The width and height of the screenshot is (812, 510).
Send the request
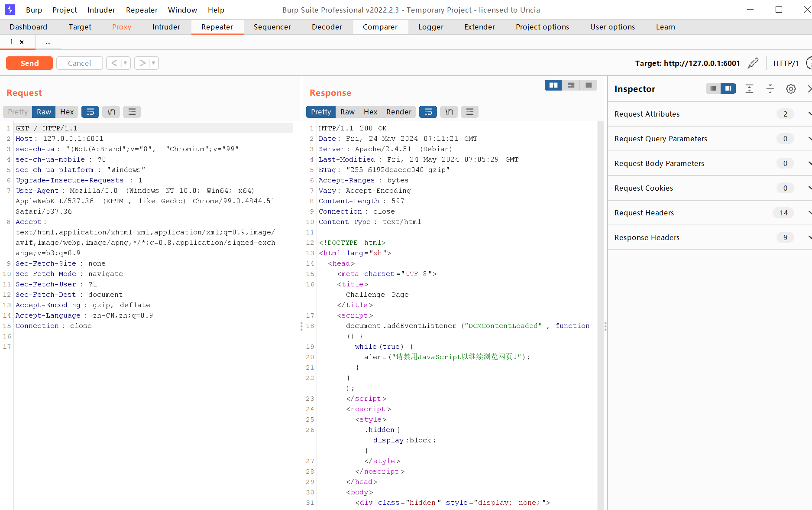click(29, 63)
